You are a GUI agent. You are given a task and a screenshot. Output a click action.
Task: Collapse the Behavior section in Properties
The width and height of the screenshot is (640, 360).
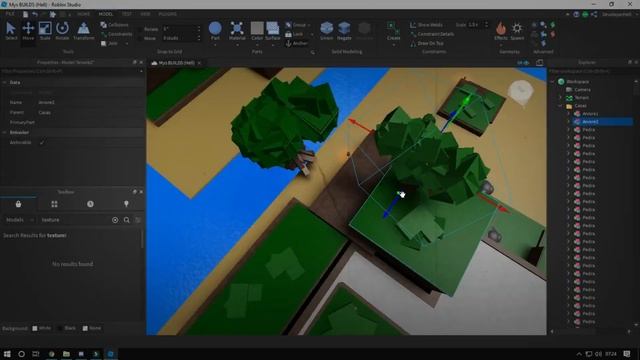4,133
